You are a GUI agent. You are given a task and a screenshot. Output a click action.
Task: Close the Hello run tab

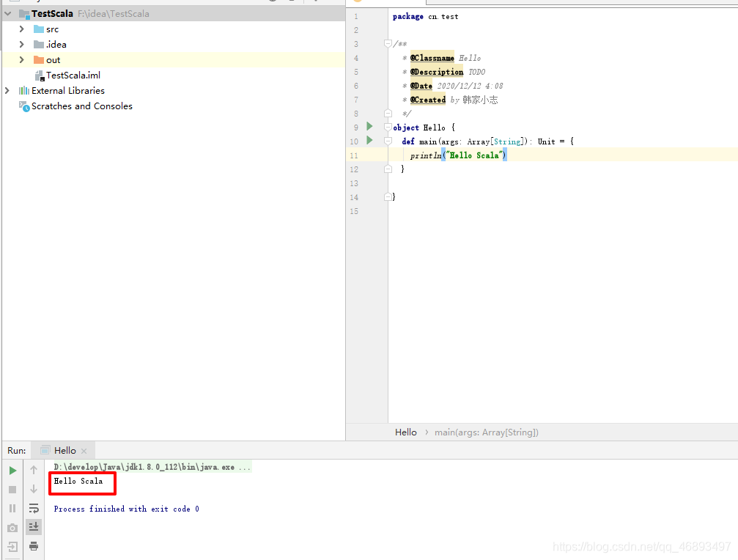(84, 451)
